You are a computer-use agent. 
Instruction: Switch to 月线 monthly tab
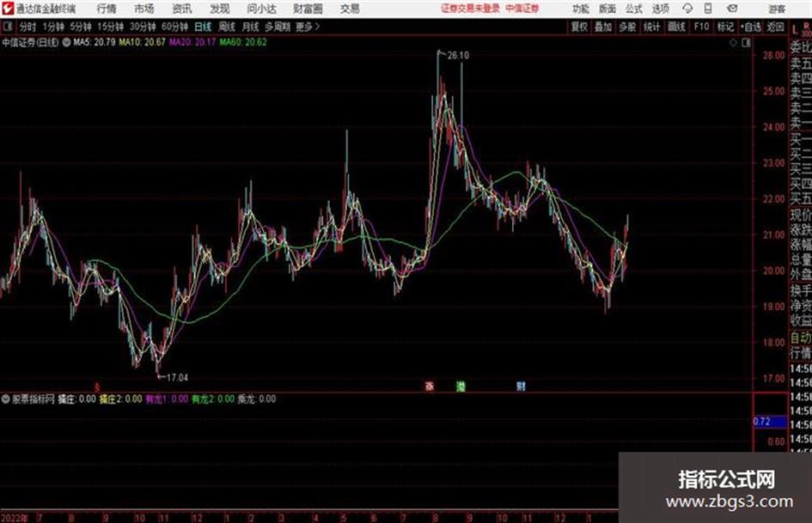pyautogui.click(x=250, y=27)
